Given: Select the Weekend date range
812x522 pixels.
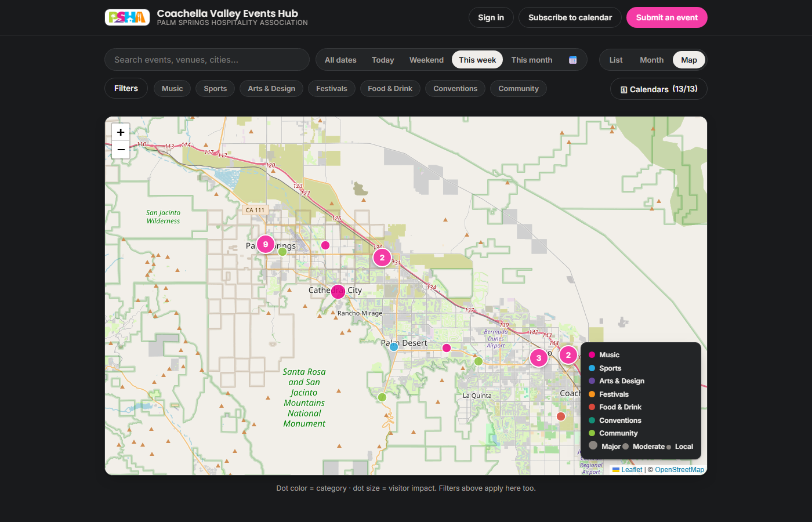Looking at the screenshot, I should coord(426,60).
